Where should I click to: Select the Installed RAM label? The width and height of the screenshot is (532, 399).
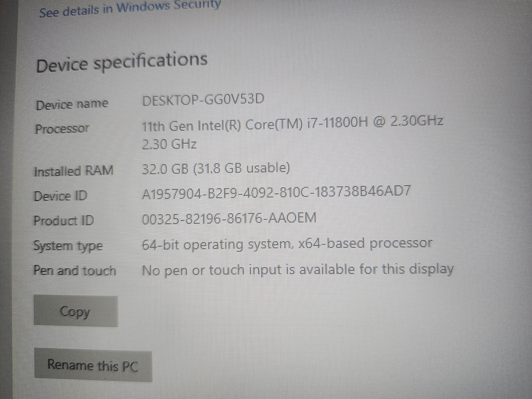click(x=74, y=172)
